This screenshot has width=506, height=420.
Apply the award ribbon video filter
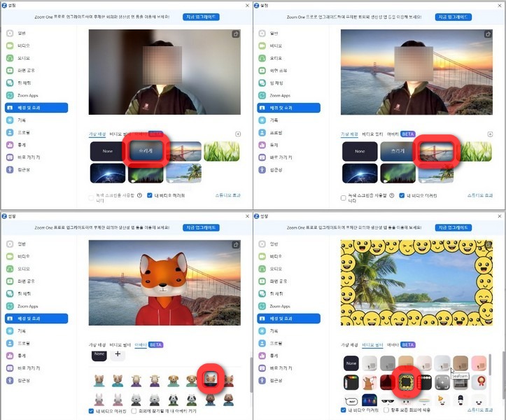[479, 383]
